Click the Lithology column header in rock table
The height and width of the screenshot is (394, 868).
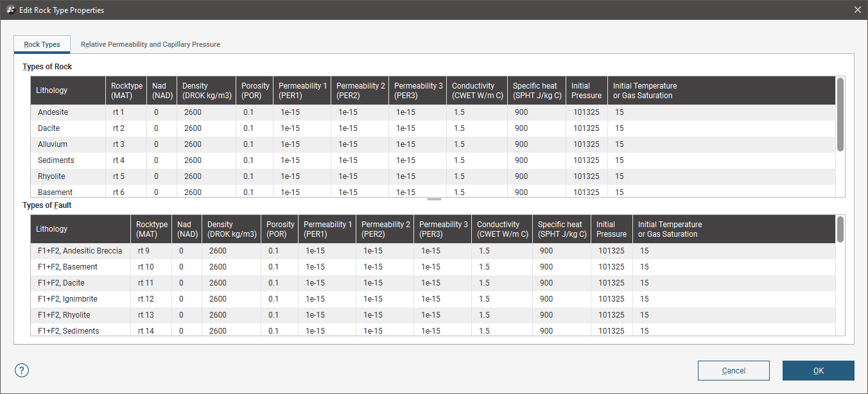point(68,90)
